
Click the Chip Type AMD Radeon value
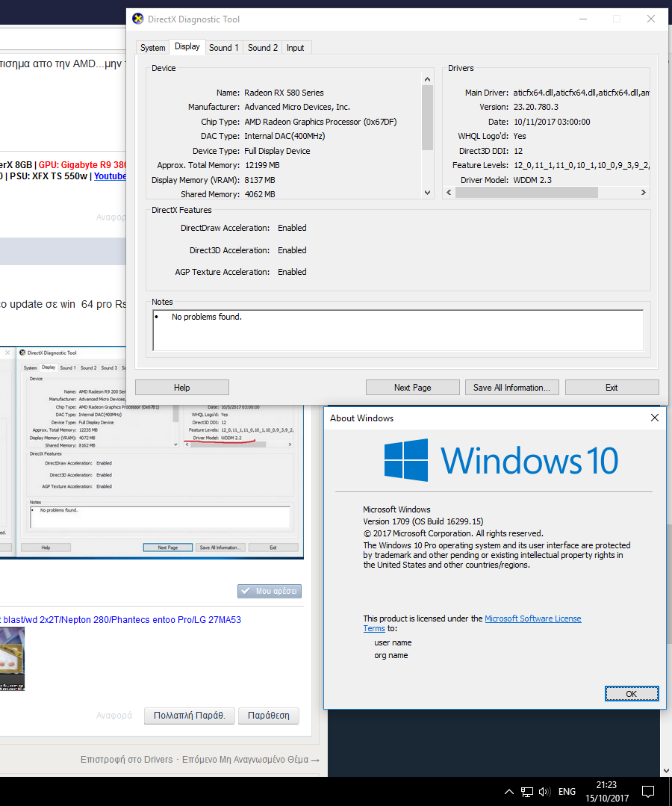click(x=320, y=122)
